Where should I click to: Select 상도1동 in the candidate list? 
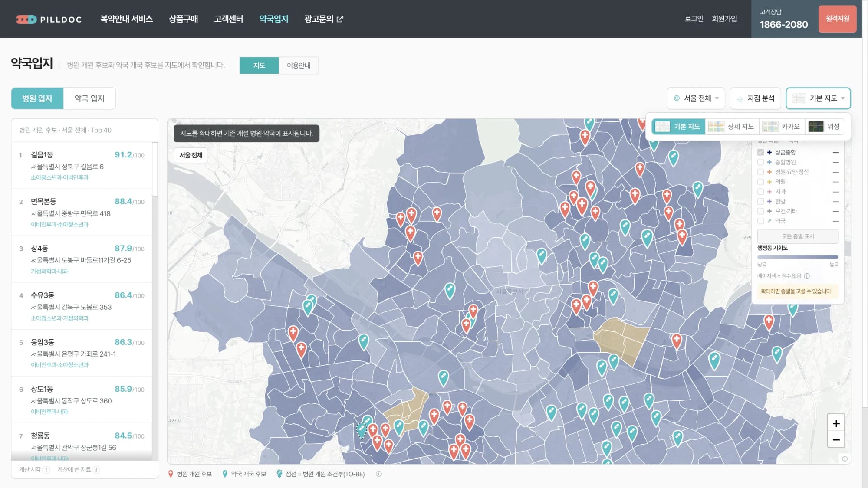click(x=82, y=400)
